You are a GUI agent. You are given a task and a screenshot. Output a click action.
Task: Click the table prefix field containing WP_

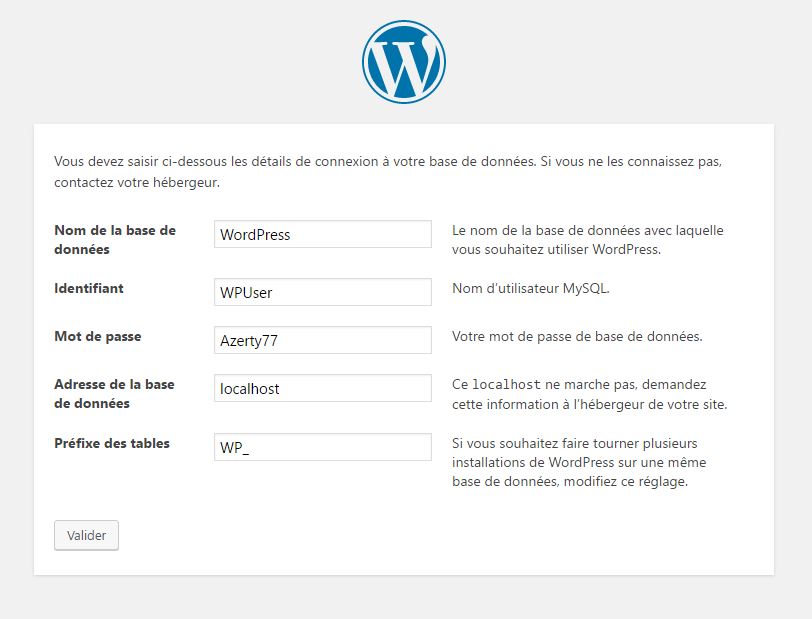coord(322,447)
